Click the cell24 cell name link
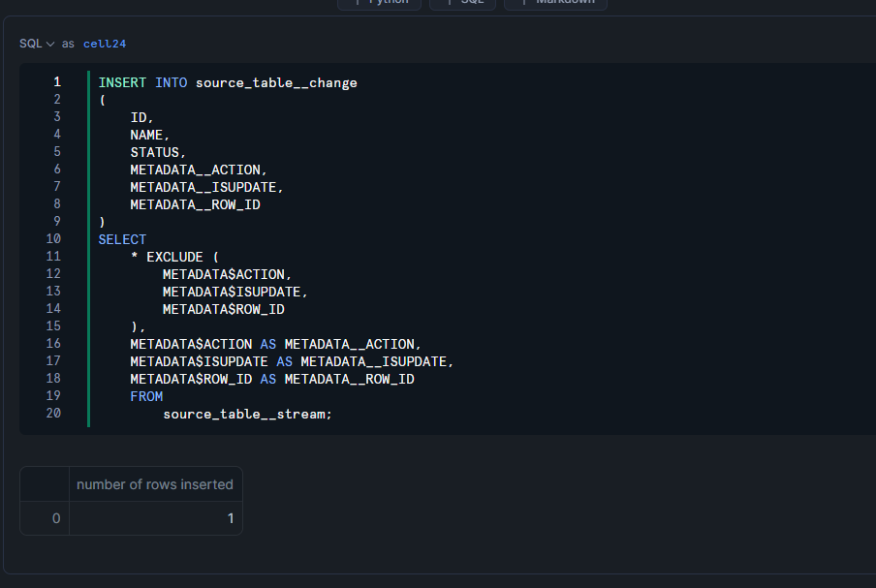 (x=105, y=44)
